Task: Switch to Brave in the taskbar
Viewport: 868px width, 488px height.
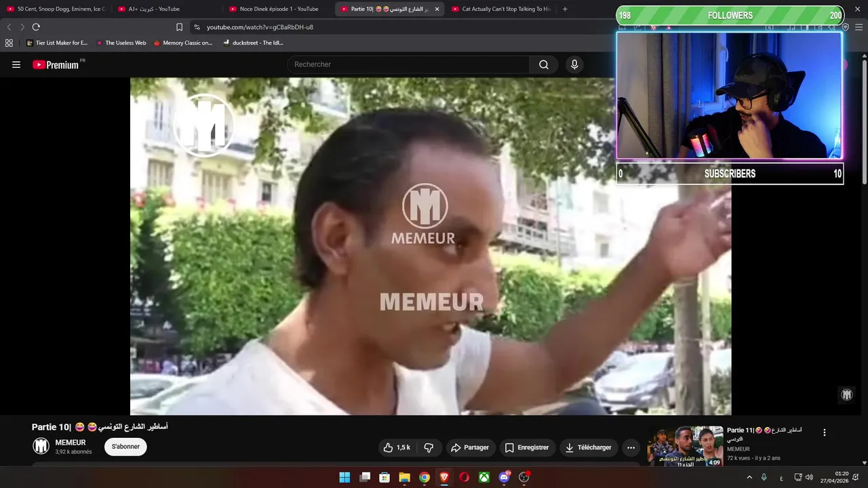Action: [x=444, y=477]
